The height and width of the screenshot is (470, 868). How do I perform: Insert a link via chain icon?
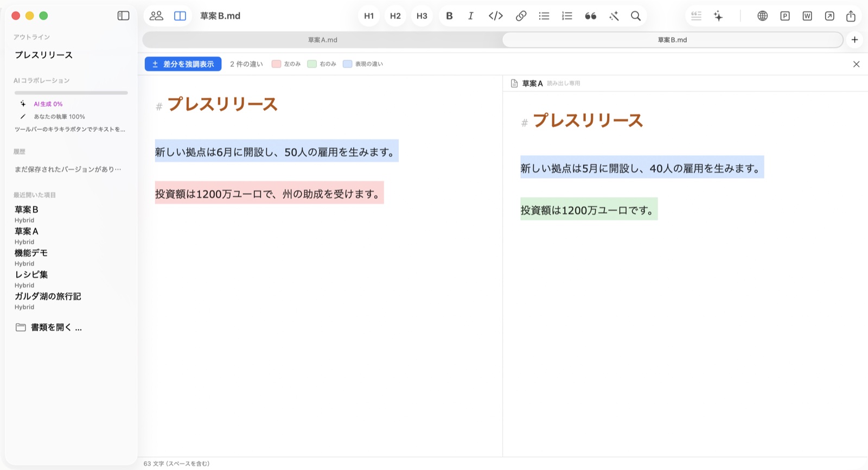[521, 16]
